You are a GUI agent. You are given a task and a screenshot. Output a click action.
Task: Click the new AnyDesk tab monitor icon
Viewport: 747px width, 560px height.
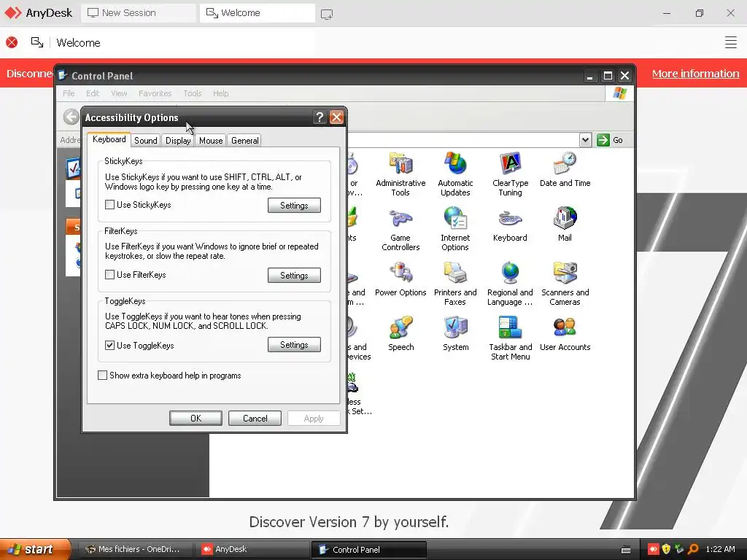pyautogui.click(x=327, y=14)
